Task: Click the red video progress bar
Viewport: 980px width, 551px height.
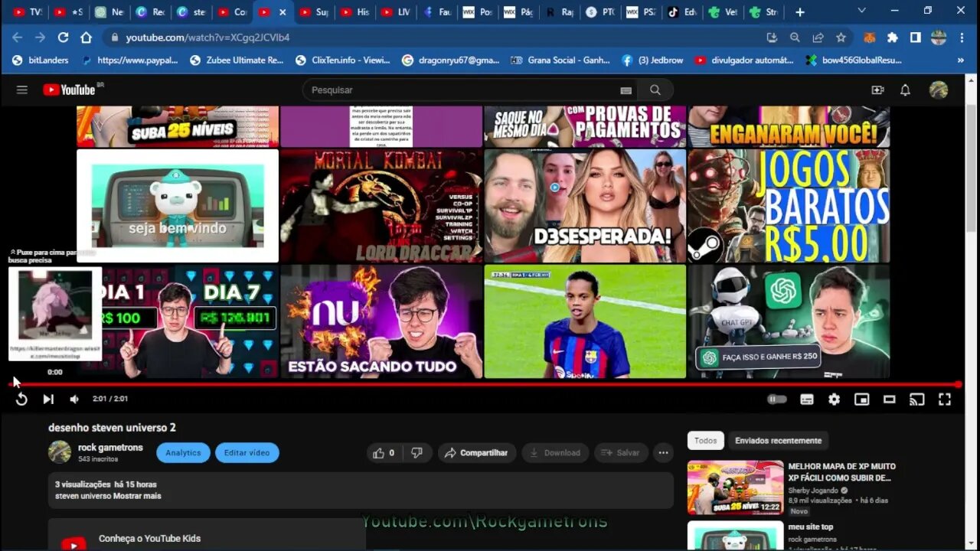Action: (x=485, y=384)
